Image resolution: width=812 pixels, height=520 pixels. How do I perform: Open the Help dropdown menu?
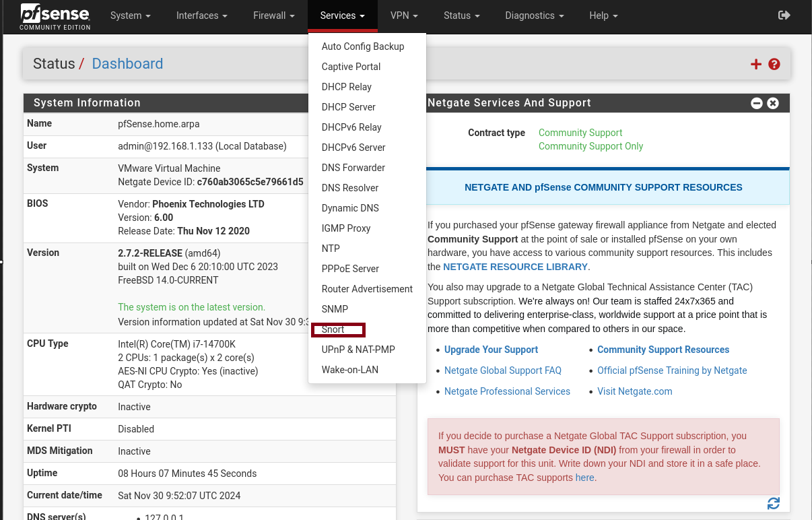coord(603,15)
